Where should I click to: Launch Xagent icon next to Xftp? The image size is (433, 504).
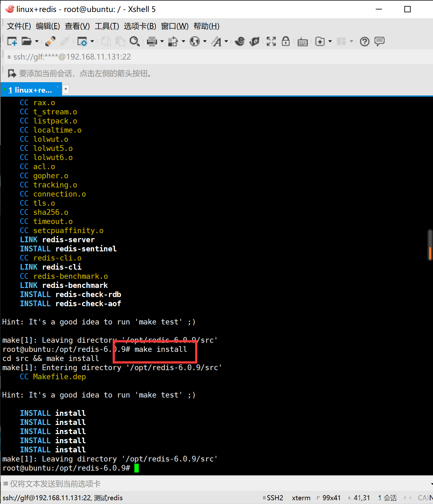coord(255,41)
